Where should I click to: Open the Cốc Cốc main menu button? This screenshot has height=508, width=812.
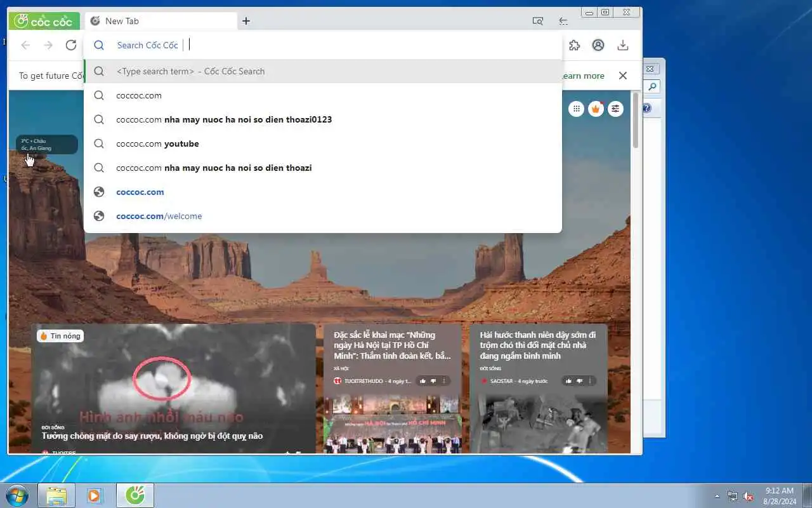pyautogui.click(x=44, y=21)
